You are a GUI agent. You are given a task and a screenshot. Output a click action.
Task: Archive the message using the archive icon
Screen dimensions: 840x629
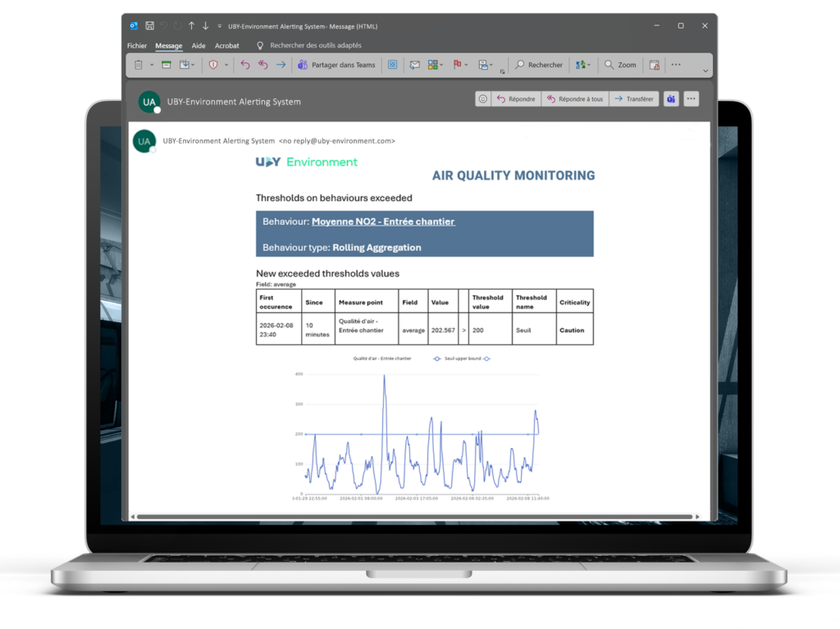point(166,65)
